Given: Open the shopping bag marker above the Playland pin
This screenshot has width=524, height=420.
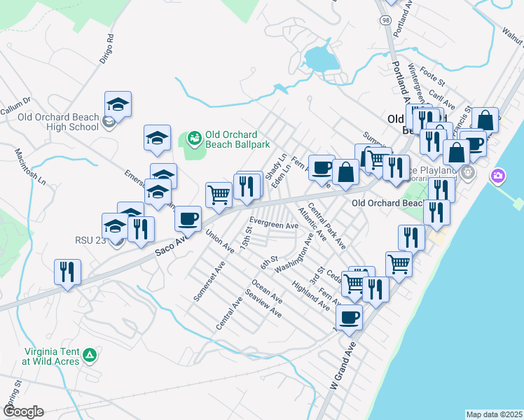Looking at the screenshot, I should point(457,154).
